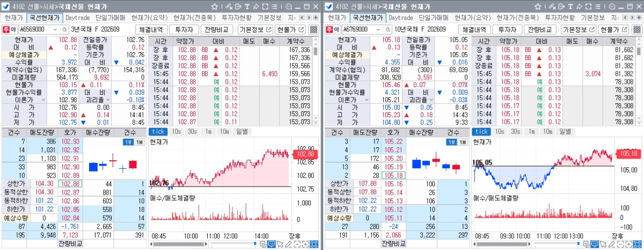The image size is (644, 250).
Task: Open the list menu icon in left title bar
Action: (x=274, y=6)
